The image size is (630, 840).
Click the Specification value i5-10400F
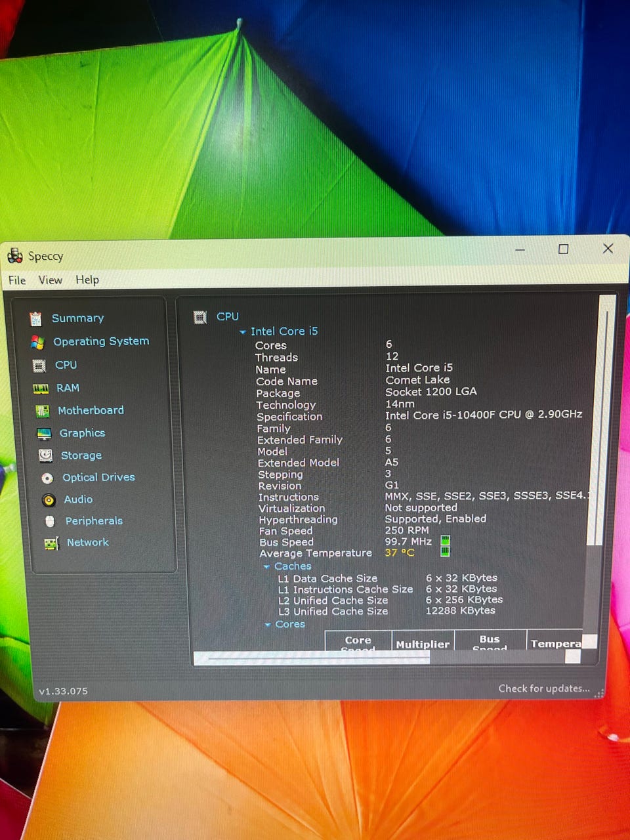(x=484, y=415)
